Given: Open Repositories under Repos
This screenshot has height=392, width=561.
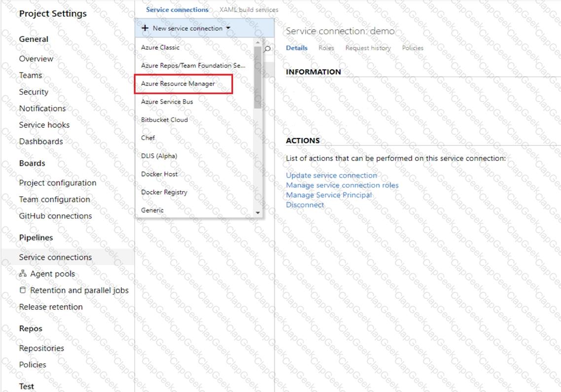Looking at the screenshot, I should (41, 348).
